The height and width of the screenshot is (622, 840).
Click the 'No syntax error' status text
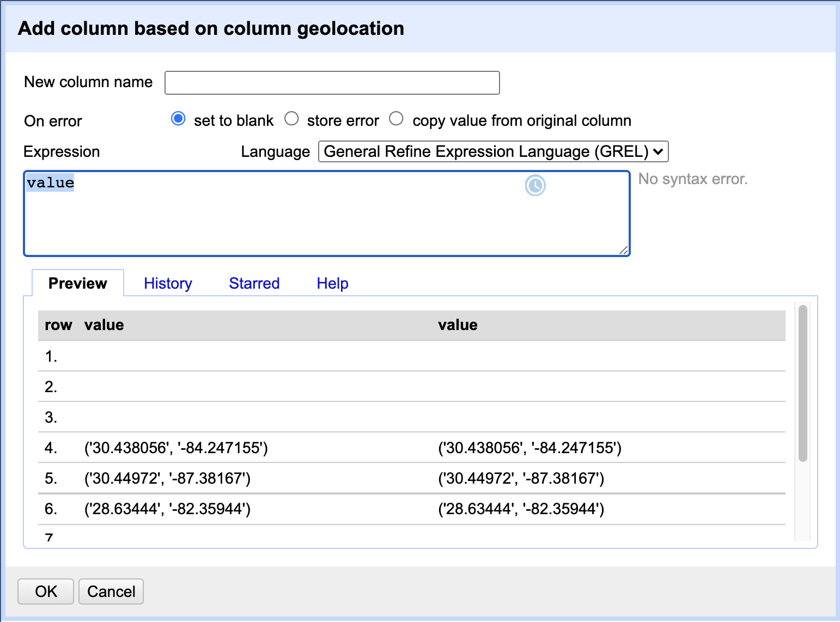[x=693, y=179]
